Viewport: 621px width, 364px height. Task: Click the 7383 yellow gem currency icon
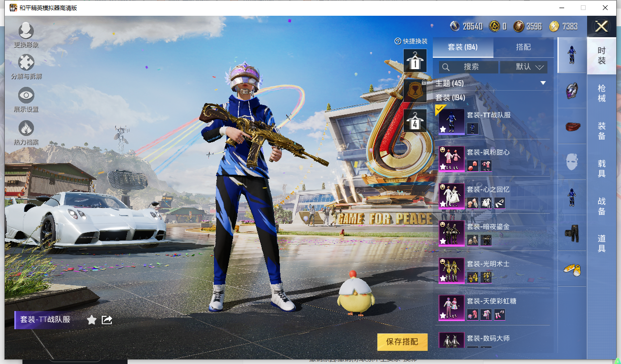point(554,26)
